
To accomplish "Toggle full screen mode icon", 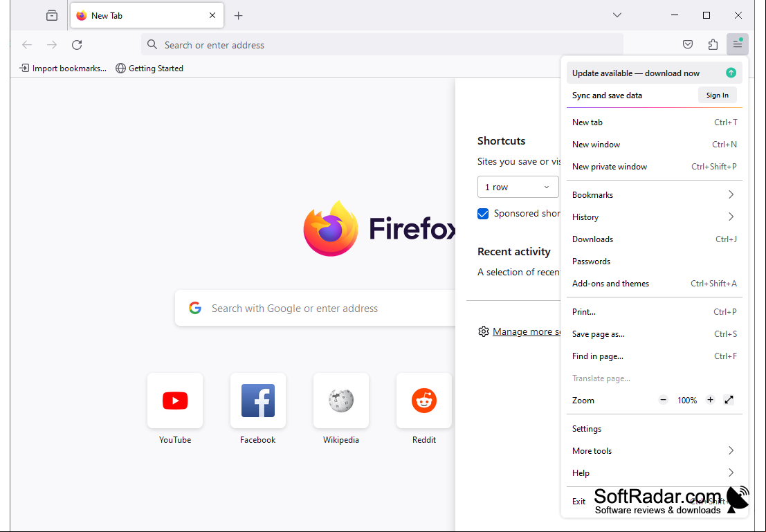I will [x=729, y=400].
